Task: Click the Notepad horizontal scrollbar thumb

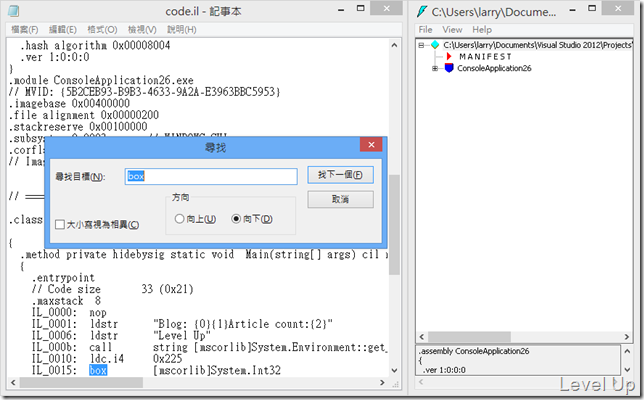Action: [x=81, y=383]
